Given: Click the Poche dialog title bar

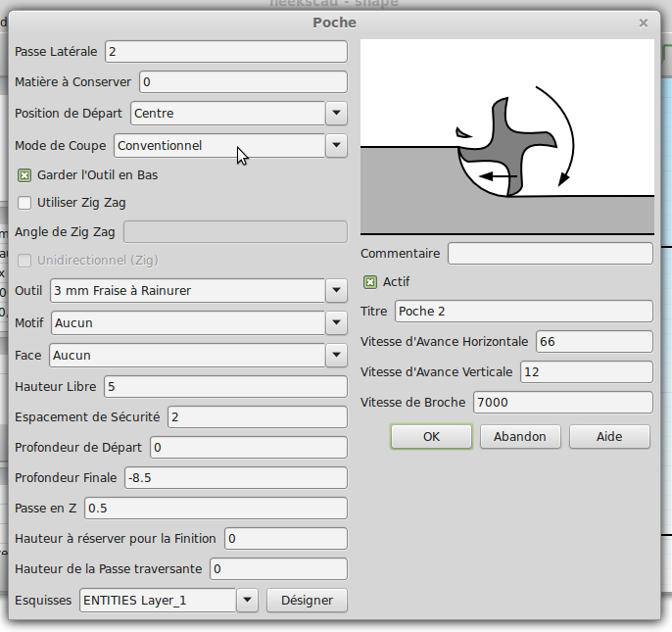Looking at the screenshot, I should [x=334, y=23].
